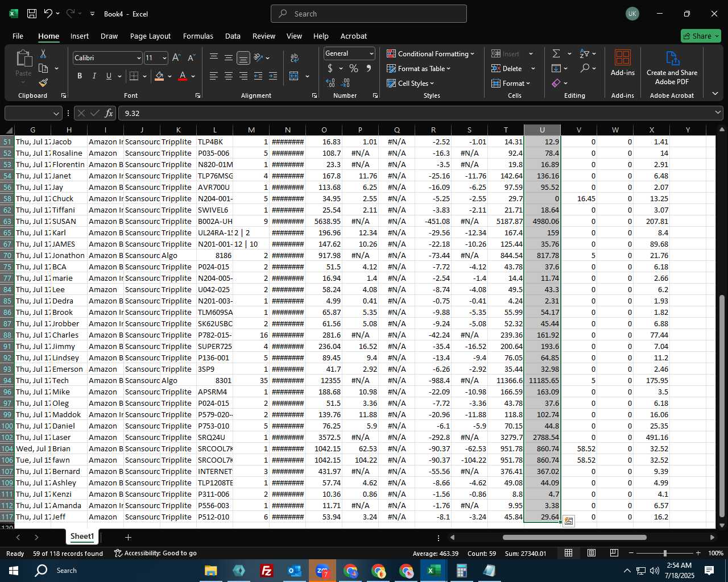Viewport: 728px width, 582px height.
Task: Switch to Page Break Preview view
Action: click(614, 553)
